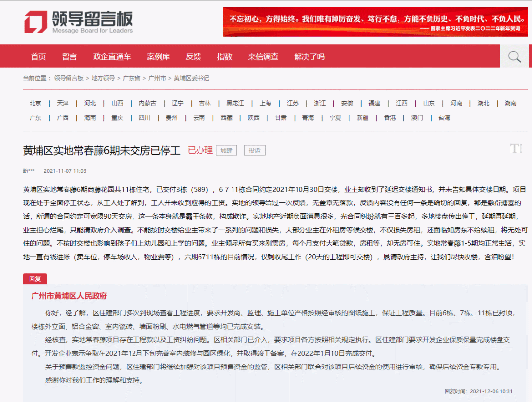The width and height of the screenshot is (532, 402).
Task: Click the search magnifier icon
Action: 514,56
